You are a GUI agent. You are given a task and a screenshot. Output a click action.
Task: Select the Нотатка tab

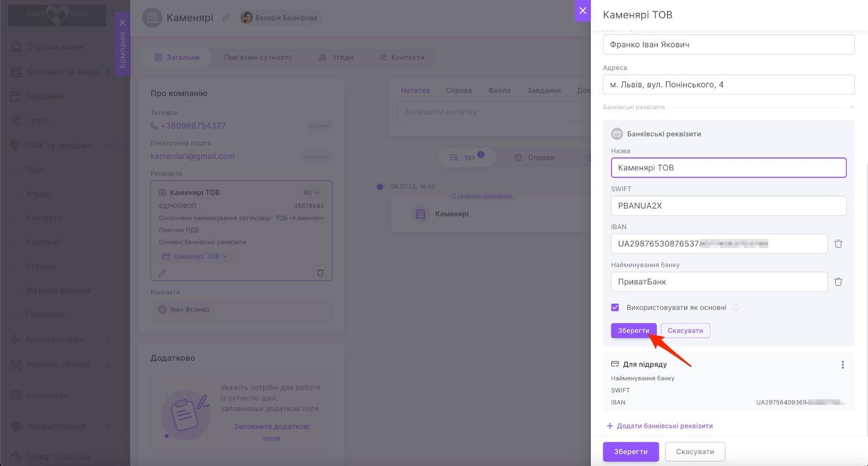click(415, 91)
